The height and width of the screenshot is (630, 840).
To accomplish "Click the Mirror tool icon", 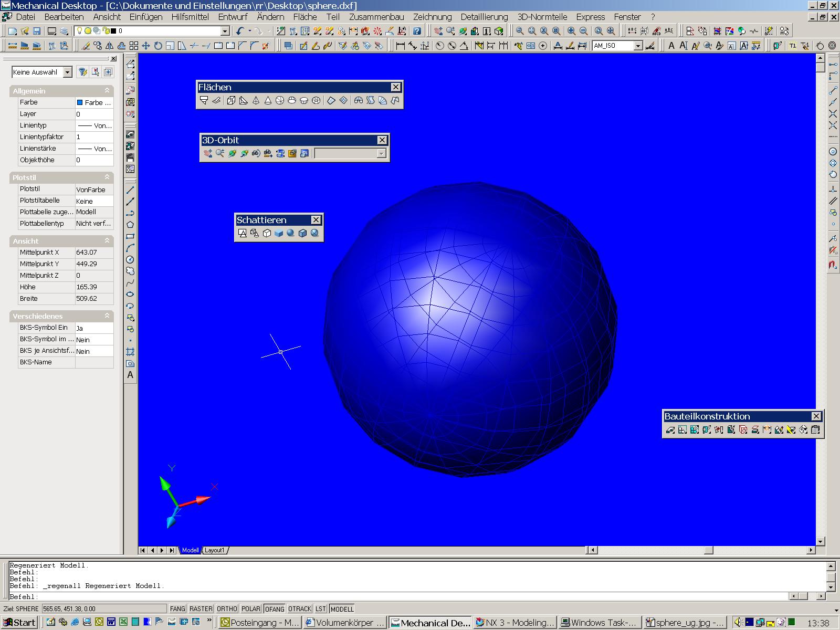I will [x=110, y=46].
